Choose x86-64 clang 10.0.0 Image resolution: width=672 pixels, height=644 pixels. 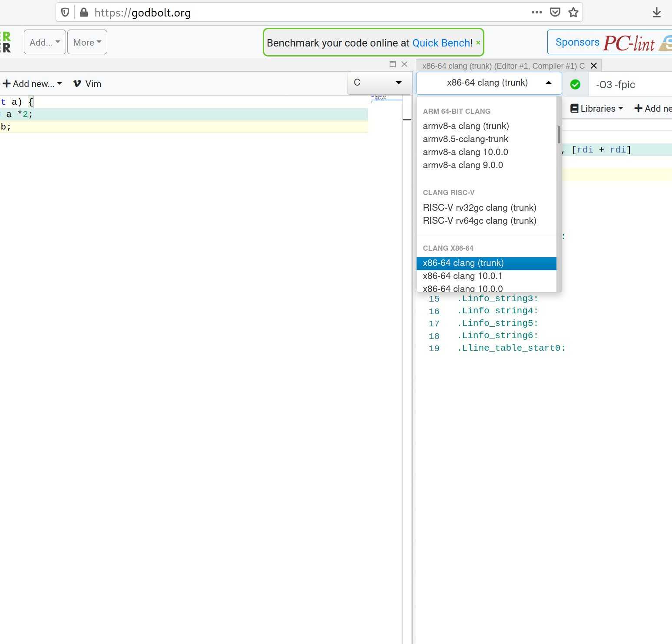(486, 288)
